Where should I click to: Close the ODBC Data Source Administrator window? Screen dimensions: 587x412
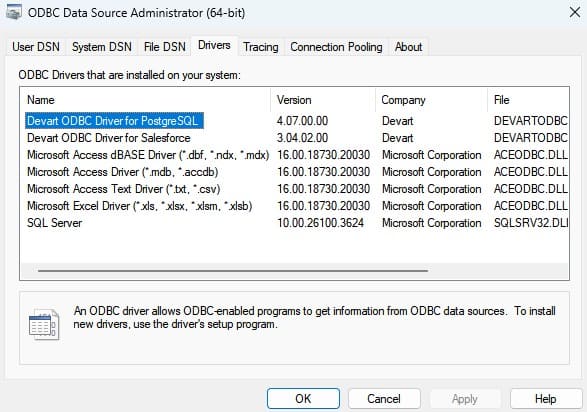click(x=575, y=12)
